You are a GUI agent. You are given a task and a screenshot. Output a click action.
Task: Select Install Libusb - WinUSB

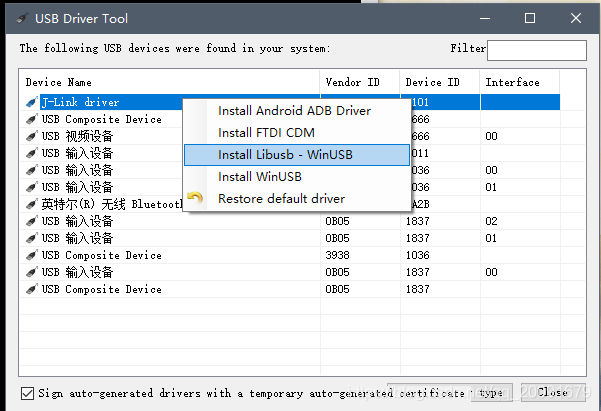(x=297, y=155)
